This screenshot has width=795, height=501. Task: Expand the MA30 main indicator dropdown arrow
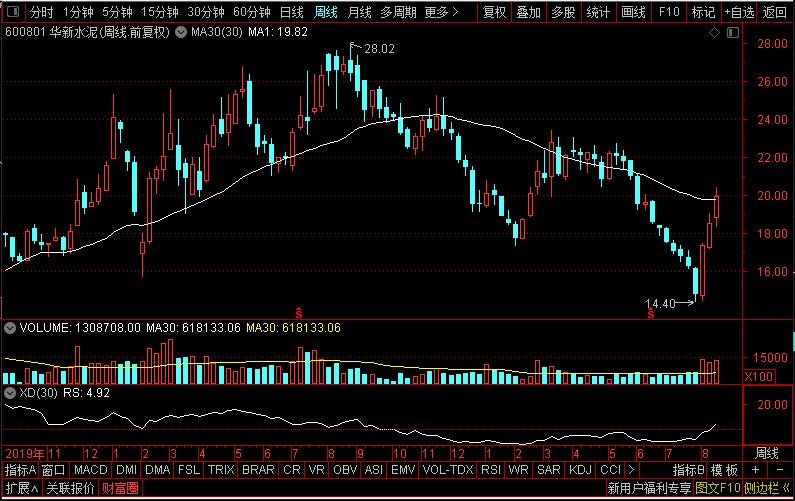click(x=180, y=32)
